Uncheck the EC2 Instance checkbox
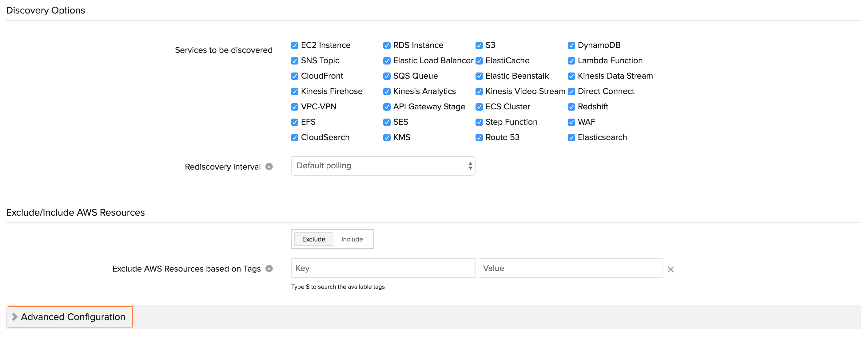This screenshot has width=868, height=341. coord(294,45)
